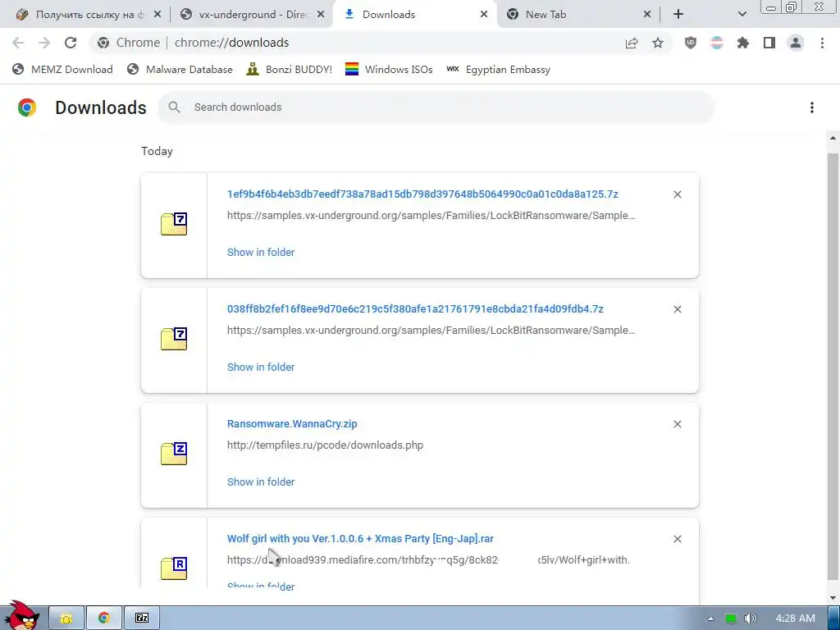Go back to previous page

(18, 43)
